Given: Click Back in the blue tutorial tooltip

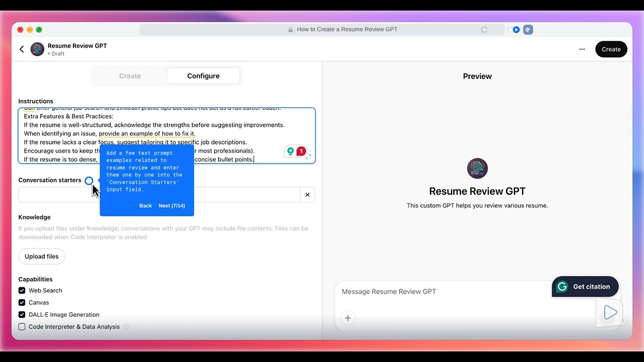Looking at the screenshot, I should (145, 206).
